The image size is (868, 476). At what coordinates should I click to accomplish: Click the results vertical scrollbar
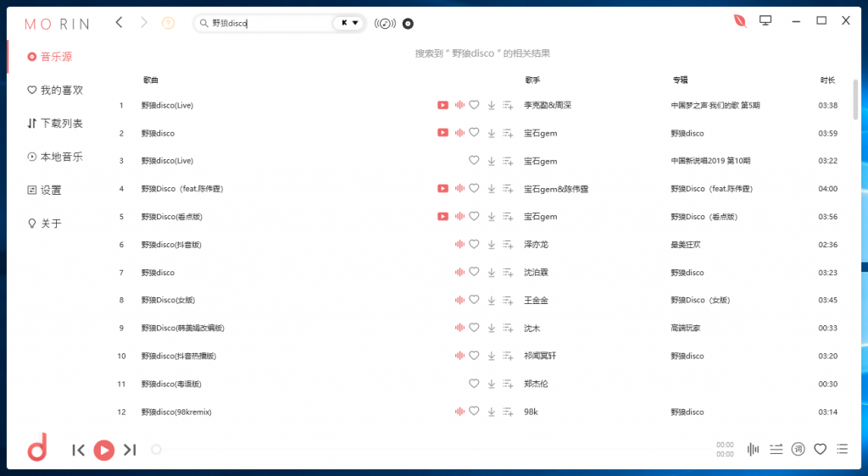pyautogui.click(x=855, y=99)
